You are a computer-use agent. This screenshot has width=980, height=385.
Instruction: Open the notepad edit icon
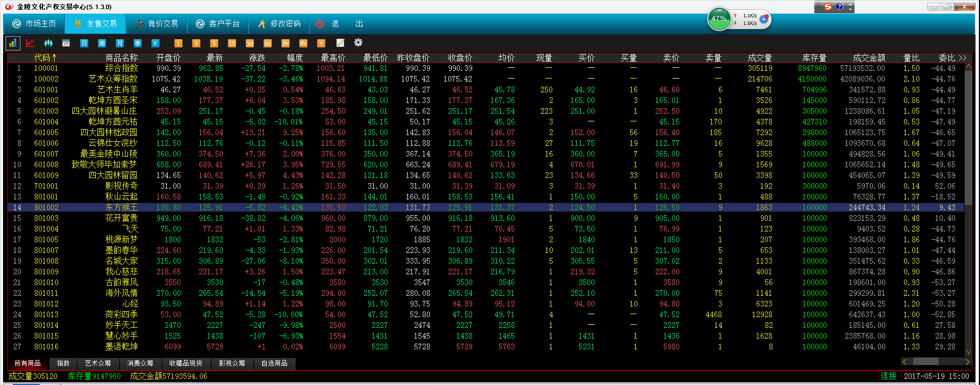pyautogui.click(x=340, y=43)
